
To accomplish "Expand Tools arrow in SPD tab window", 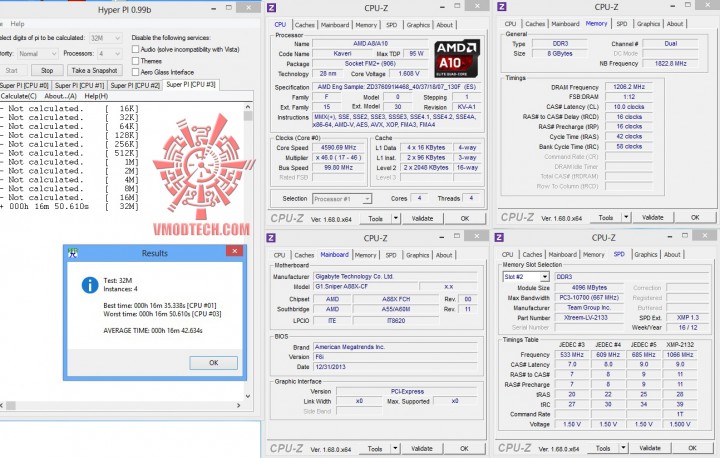I will point(624,448).
